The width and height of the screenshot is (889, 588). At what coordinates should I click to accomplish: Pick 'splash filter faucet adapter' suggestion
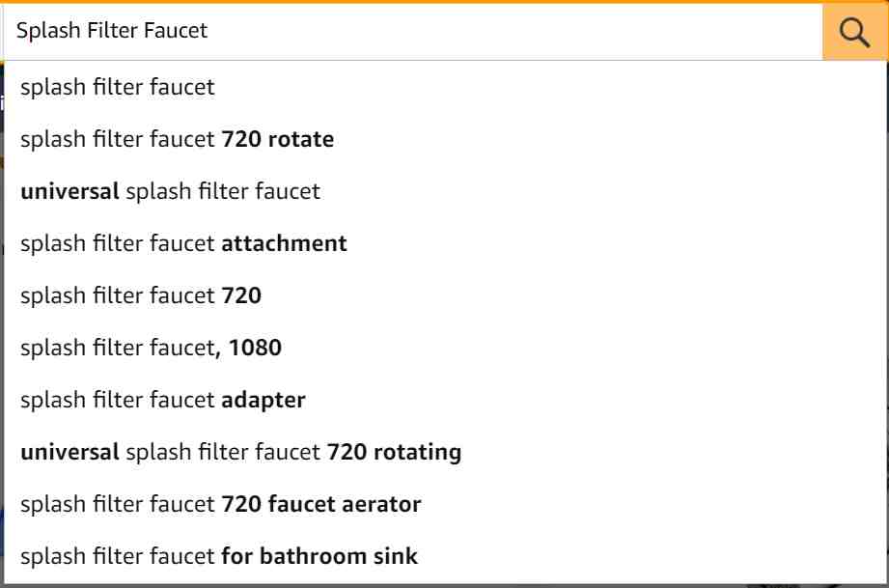tap(445, 401)
